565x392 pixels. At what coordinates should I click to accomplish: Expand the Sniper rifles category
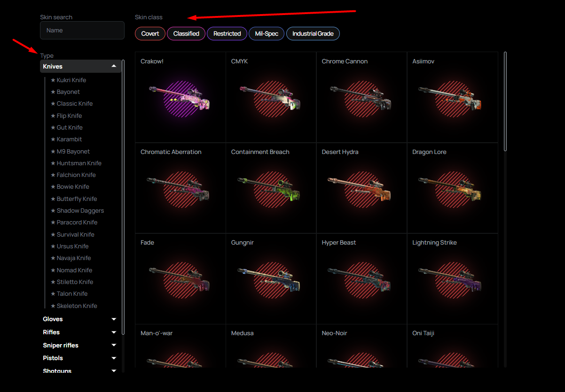click(81, 346)
